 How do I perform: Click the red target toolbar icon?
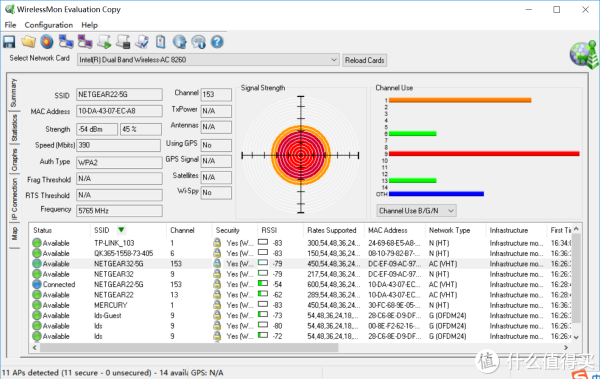(x=47, y=42)
